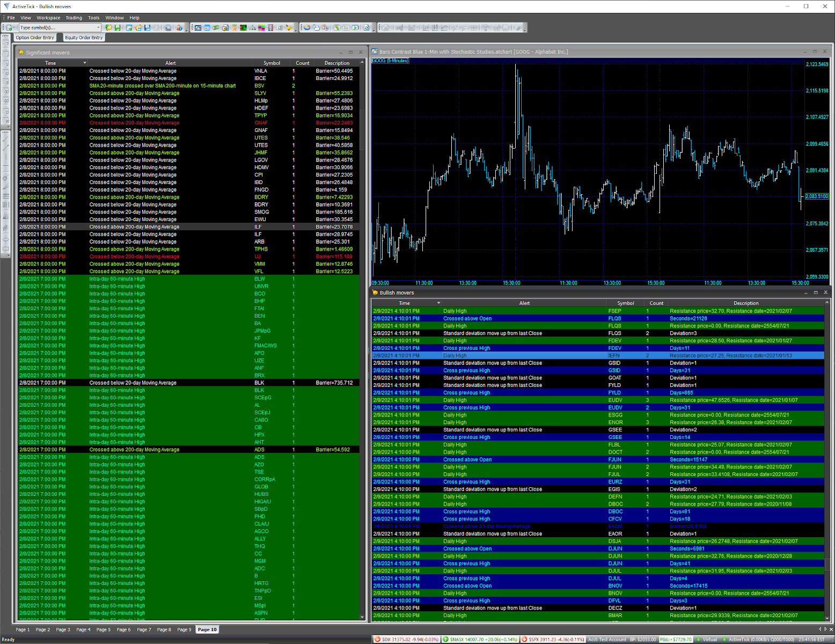Select the ellipse drawing tool in sidebar
This screenshot has height=644, width=835.
(5, 239)
